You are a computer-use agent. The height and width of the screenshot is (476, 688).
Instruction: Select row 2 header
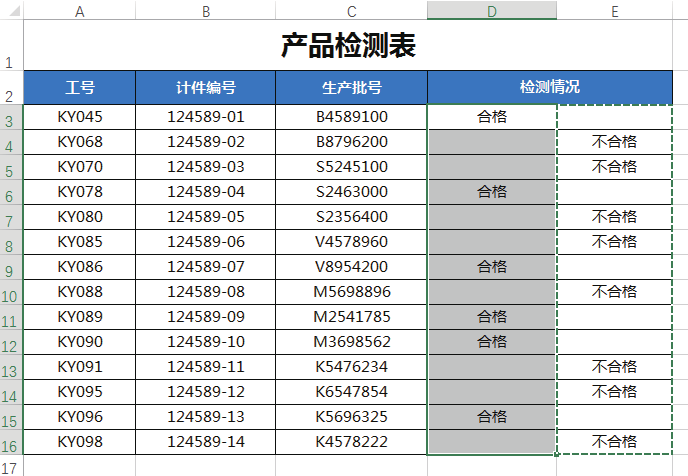pos(11,87)
